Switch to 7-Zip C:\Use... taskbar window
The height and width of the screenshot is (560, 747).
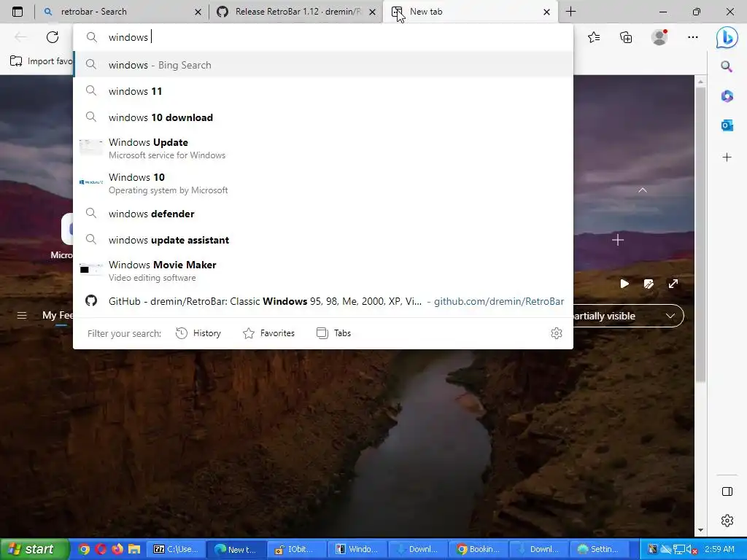[x=176, y=549]
